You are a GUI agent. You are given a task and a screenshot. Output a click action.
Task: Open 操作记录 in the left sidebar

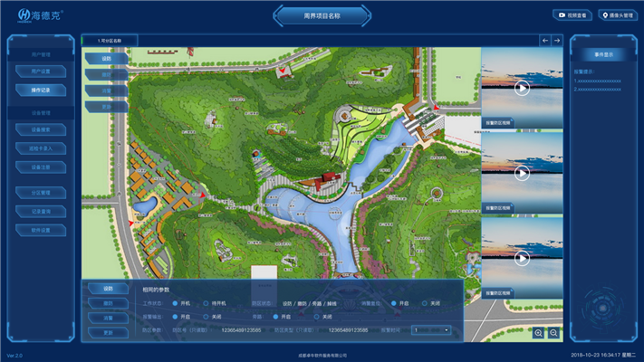(x=41, y=90)
